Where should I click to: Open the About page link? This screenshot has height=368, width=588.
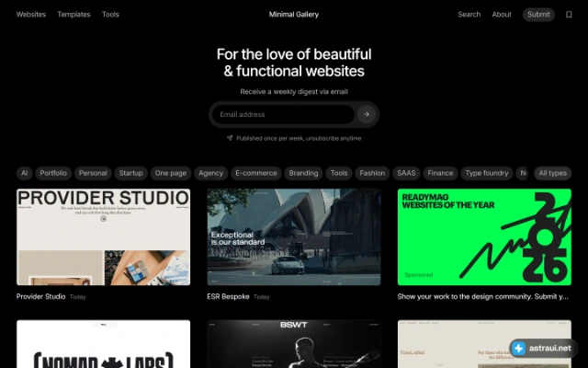(x=502, y=15)
